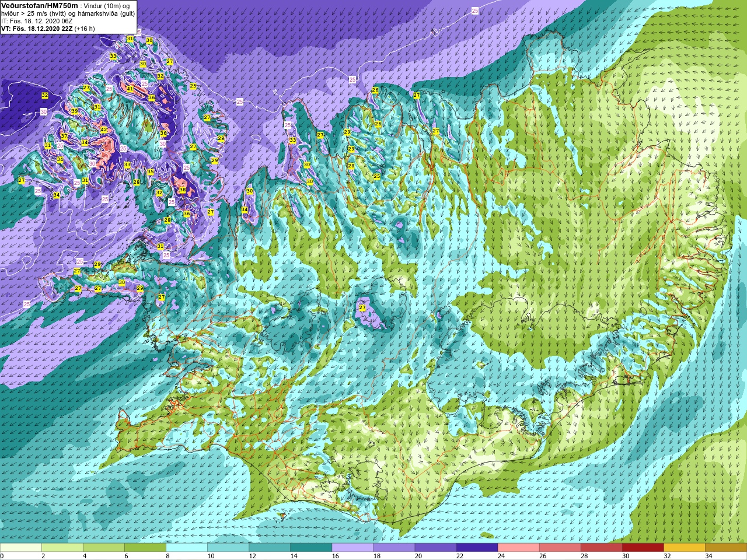Click the olive green 6–8 legend swatch

point(145,548)
